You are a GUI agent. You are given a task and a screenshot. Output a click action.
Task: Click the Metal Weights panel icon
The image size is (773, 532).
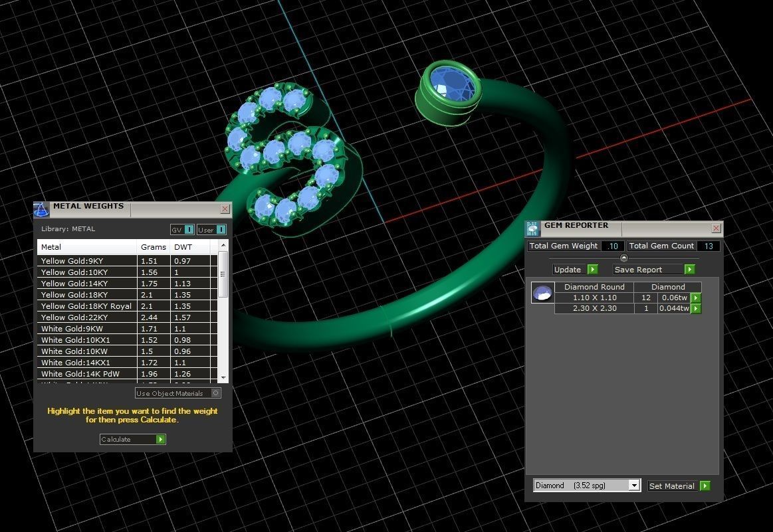point(41,209)
